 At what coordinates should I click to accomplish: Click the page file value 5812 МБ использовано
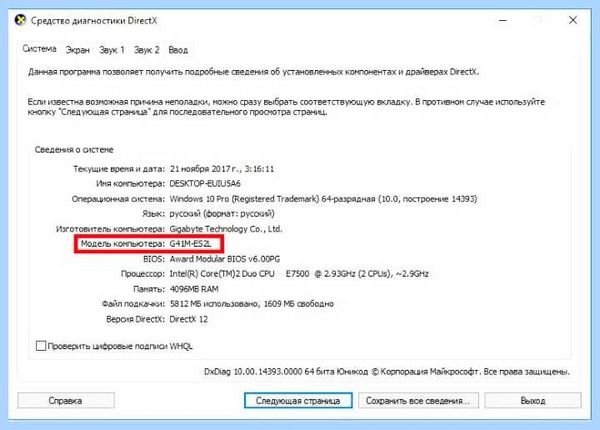pyautogui.click(x=252, y=304)
